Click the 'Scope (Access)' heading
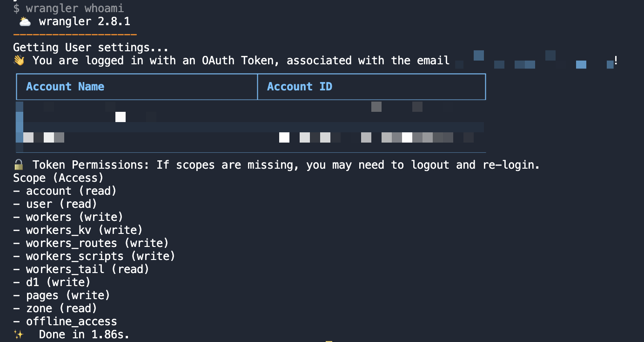Image resolution: width=644 pixels, height=342 pixels. [x=58, y=178]
